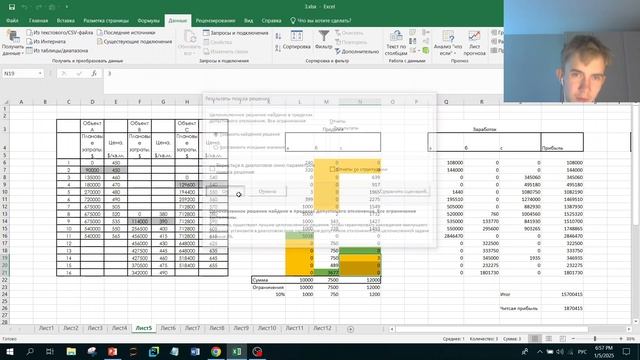Open the Name Box dropdown arrow

[40, 73]
